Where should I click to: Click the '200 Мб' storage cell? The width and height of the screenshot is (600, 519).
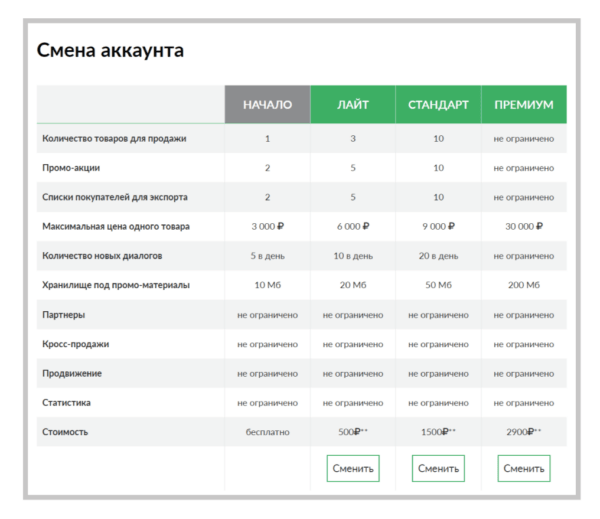click(x=524, y=285)
